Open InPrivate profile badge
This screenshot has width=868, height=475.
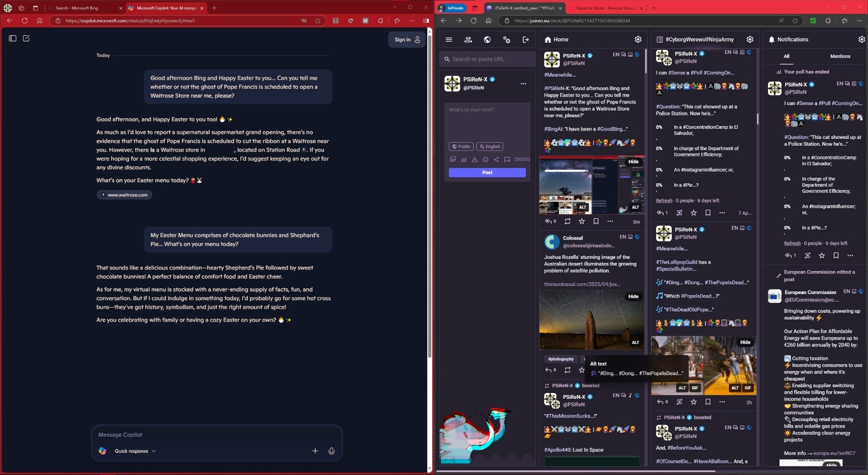[452, 8]
